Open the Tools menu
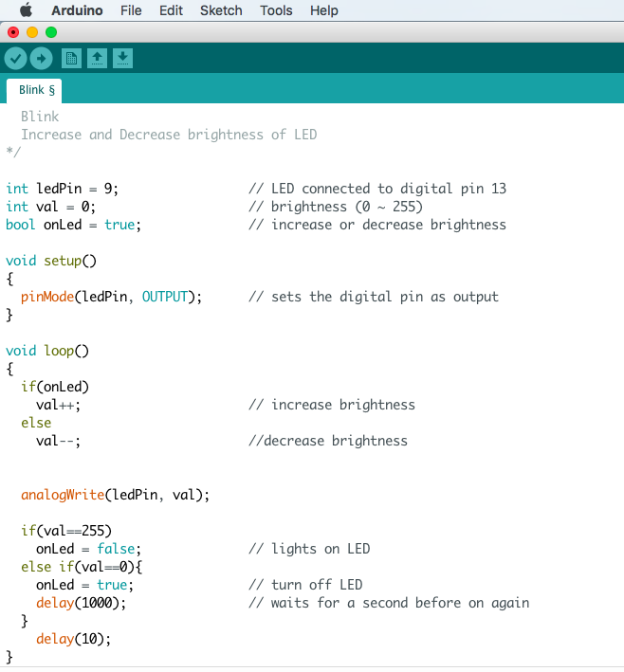 (276, 10)
